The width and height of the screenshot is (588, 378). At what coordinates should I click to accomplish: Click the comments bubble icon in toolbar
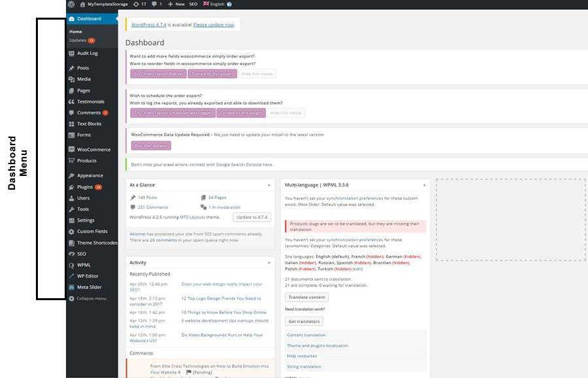click(155, 4)
